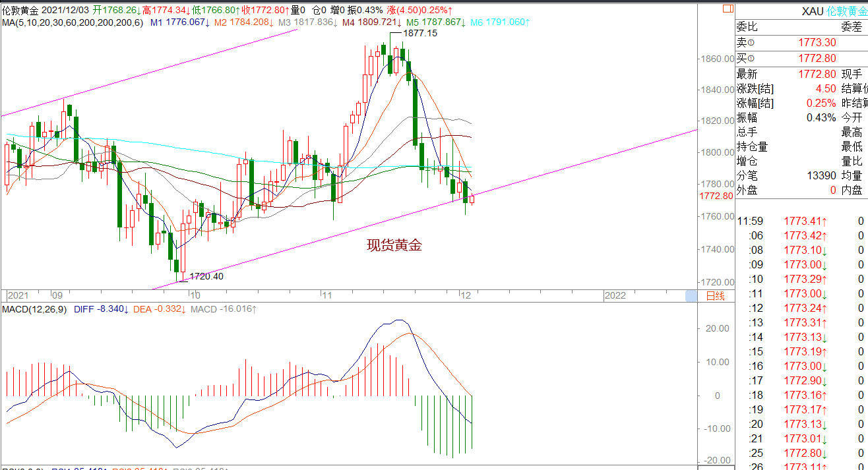Click the 最新 row label
The image size is (868, 470).
[747, 74]
